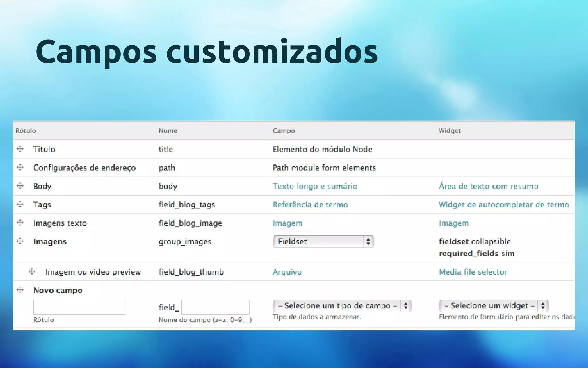Image resolution: width=588 pixels, height=368 pixels.
Task: Grab drag handle for Imagem ou video preview
Action: point(32,271)
